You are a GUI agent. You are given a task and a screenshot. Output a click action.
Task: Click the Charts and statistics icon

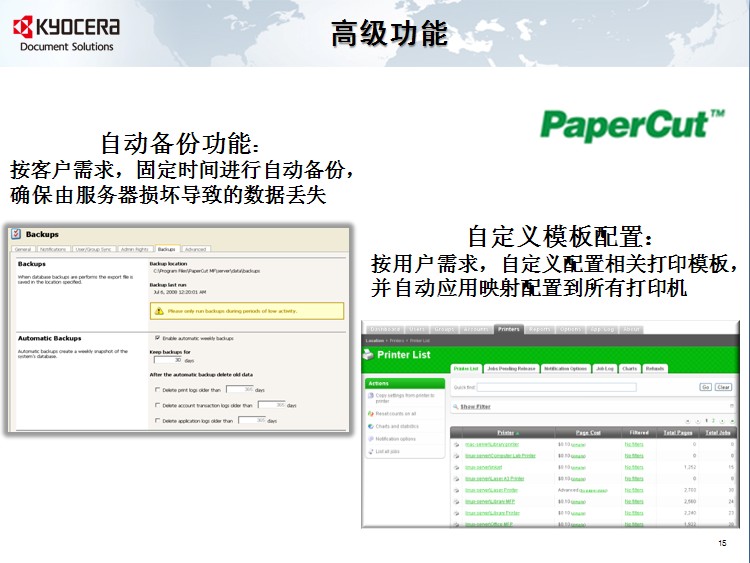click(371, 425)
